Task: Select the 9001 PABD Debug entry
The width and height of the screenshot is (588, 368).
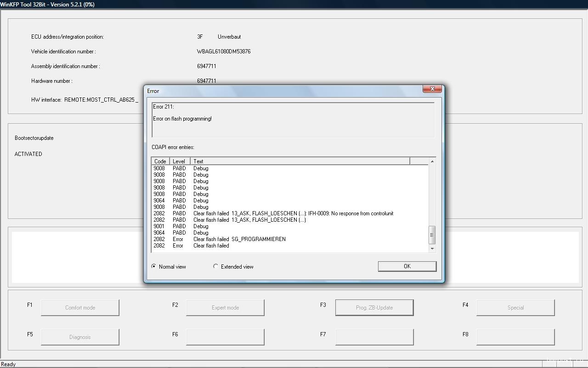Action: click(201, 226)
